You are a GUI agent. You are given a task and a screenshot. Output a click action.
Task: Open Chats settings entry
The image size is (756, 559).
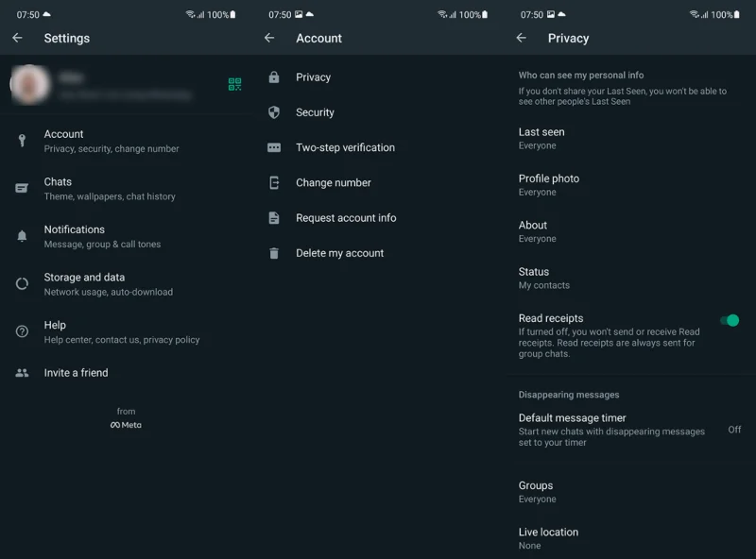[x=126, y=189]
